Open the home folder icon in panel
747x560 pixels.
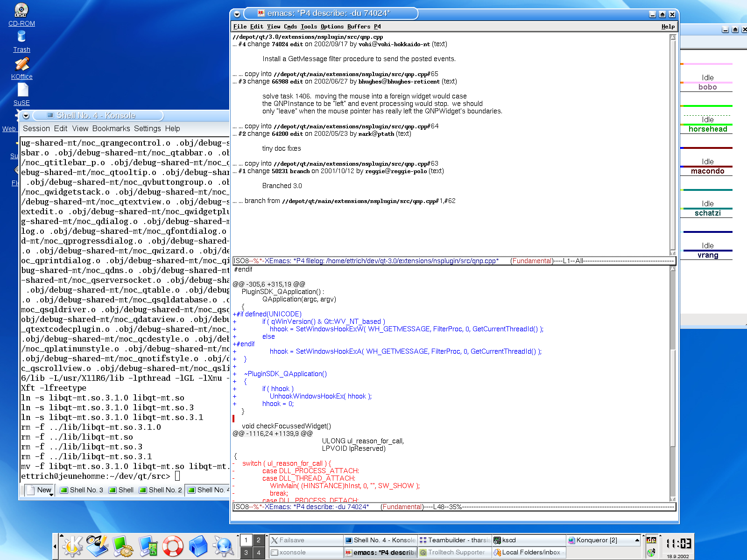pyautogui.click(x=198, y=546)
